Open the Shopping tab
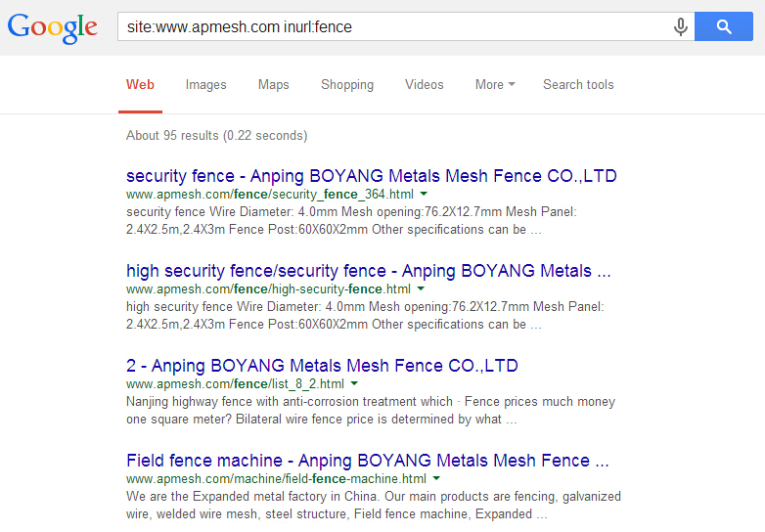The height and width of the screenshot is (532, 765). click(347, 85)
